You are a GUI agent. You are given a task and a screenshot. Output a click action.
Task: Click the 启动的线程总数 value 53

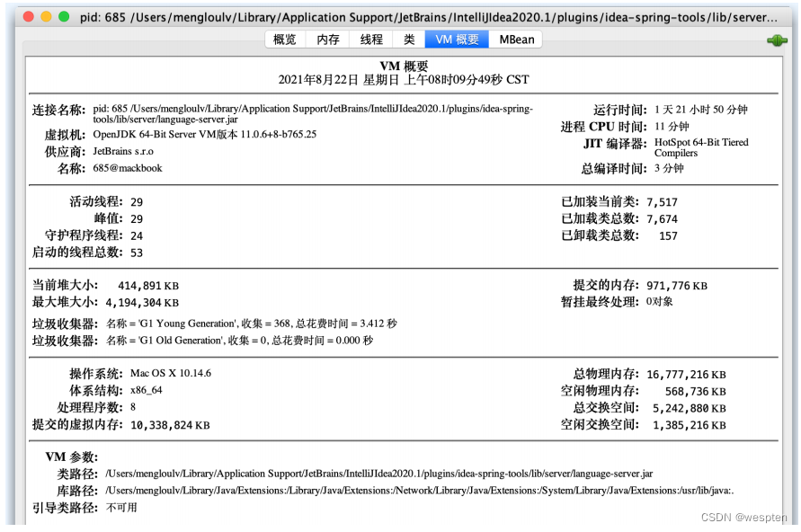coord(137,253)
